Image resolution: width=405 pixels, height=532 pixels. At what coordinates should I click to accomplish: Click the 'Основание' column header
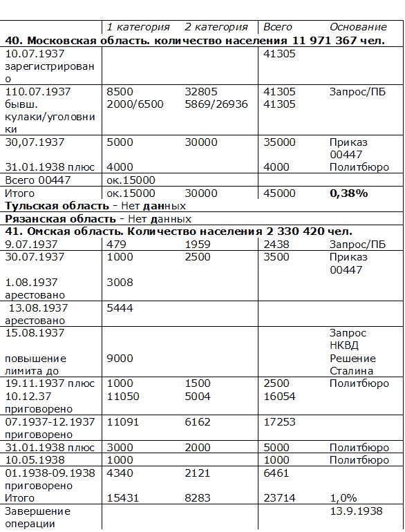(358, 27)
